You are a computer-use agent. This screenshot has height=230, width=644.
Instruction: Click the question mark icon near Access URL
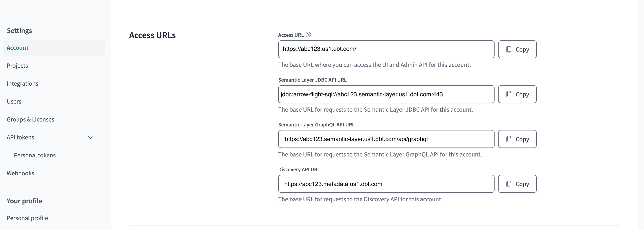coord(308,35)
